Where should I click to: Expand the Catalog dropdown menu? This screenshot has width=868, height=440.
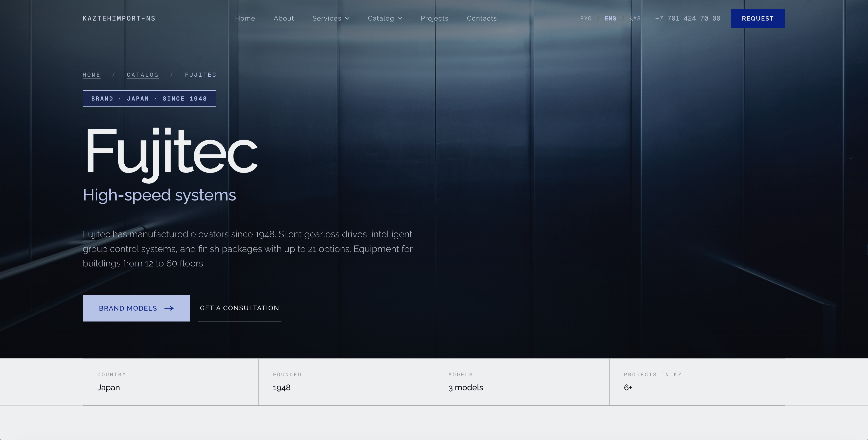(385, 19)
